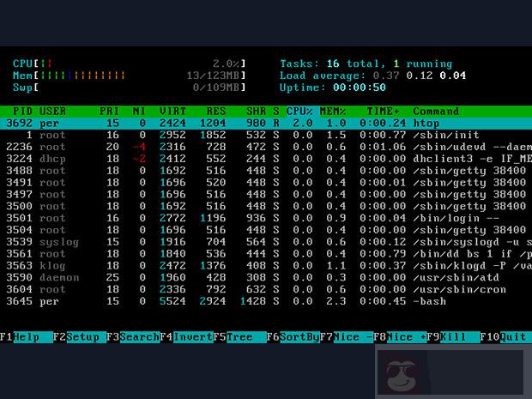Image resolution: width=532 pixels, height=399 pixels.
Task: Select the /sbin/init process row
Action: tap(266, 135)
